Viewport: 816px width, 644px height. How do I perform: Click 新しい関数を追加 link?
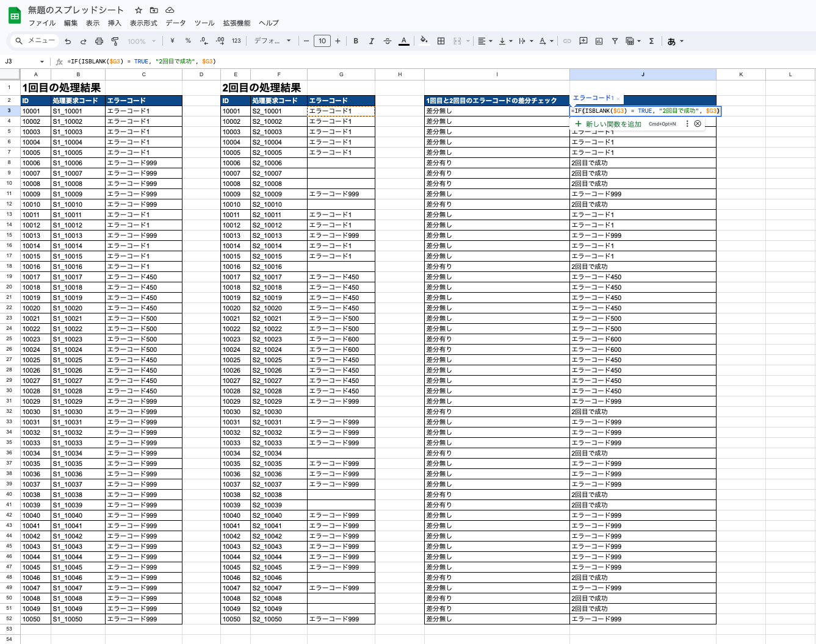[613, 124]
